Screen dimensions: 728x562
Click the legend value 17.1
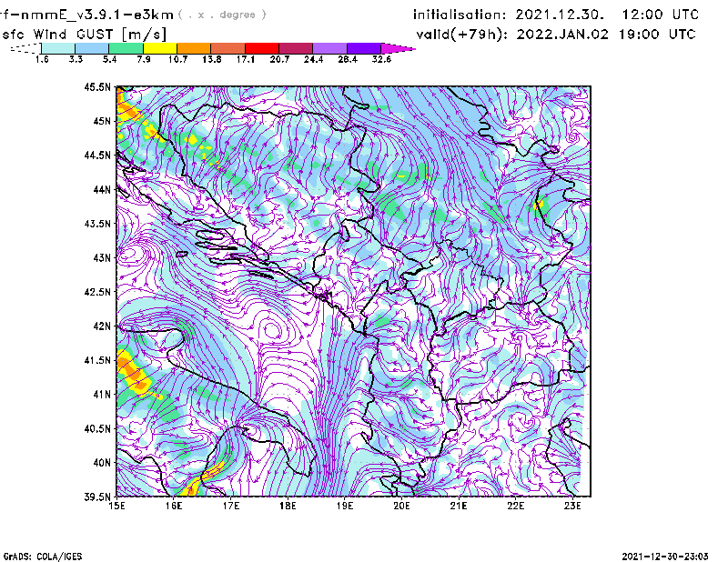coord(246,59)
